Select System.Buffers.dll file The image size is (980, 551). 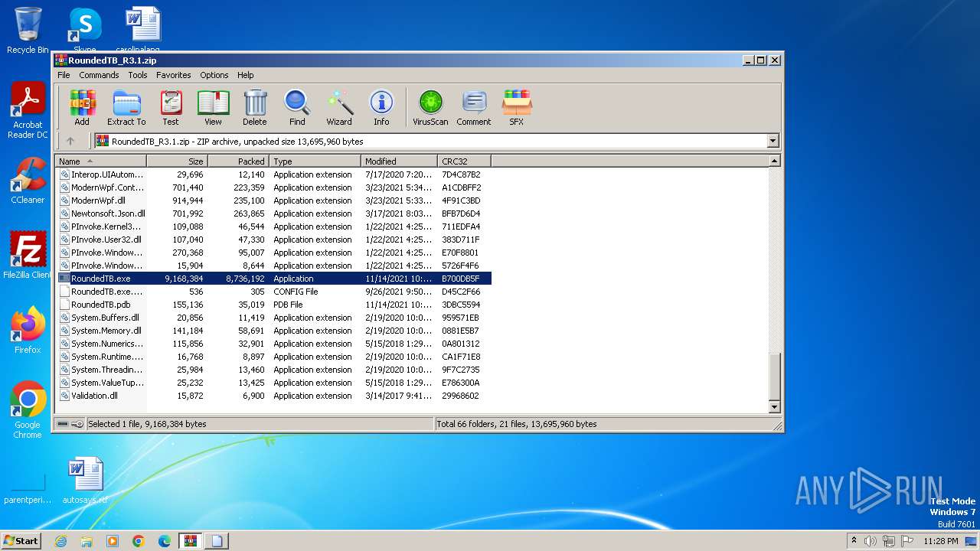coord(274,318)
